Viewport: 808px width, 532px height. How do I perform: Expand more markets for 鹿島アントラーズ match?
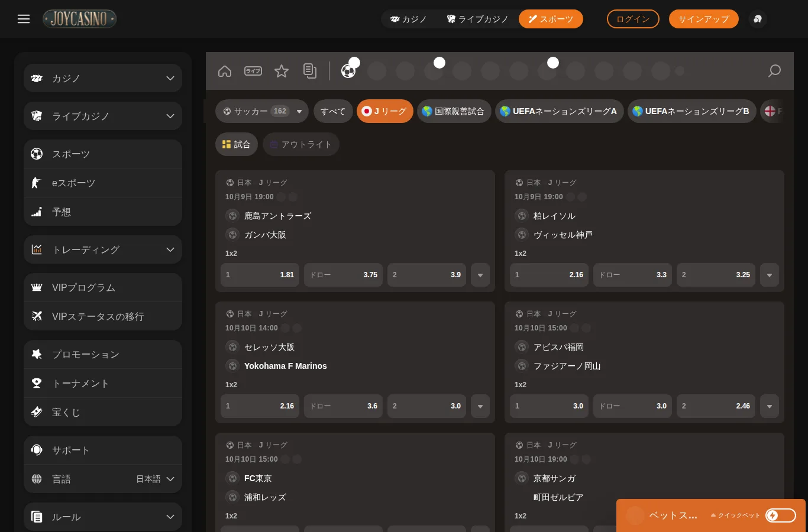(480, 275)
